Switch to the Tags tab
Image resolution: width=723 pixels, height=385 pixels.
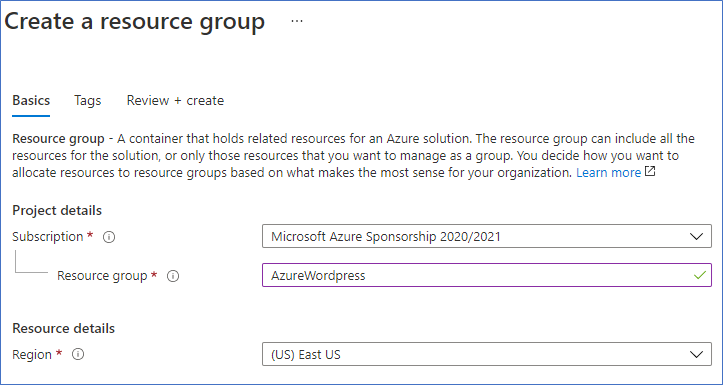coord(88,101)
